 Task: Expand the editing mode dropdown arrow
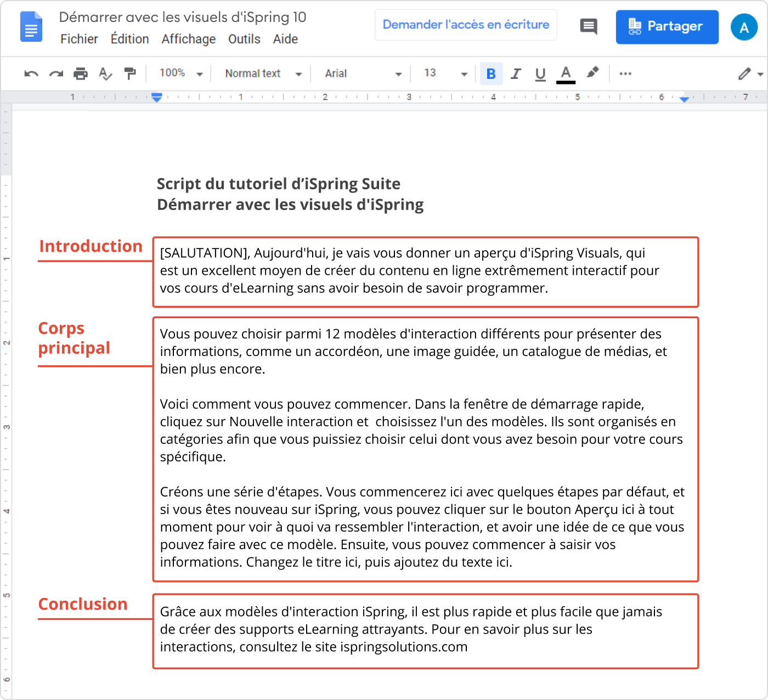coord(760,74)
